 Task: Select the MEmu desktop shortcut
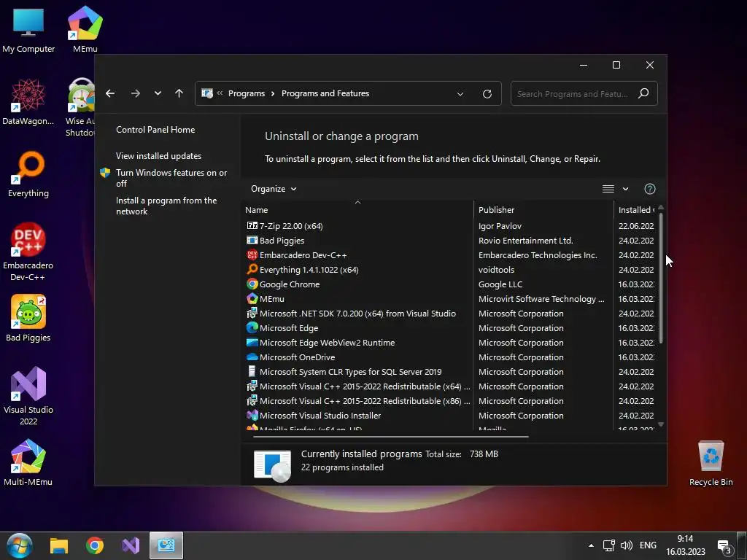coord(85,29)
